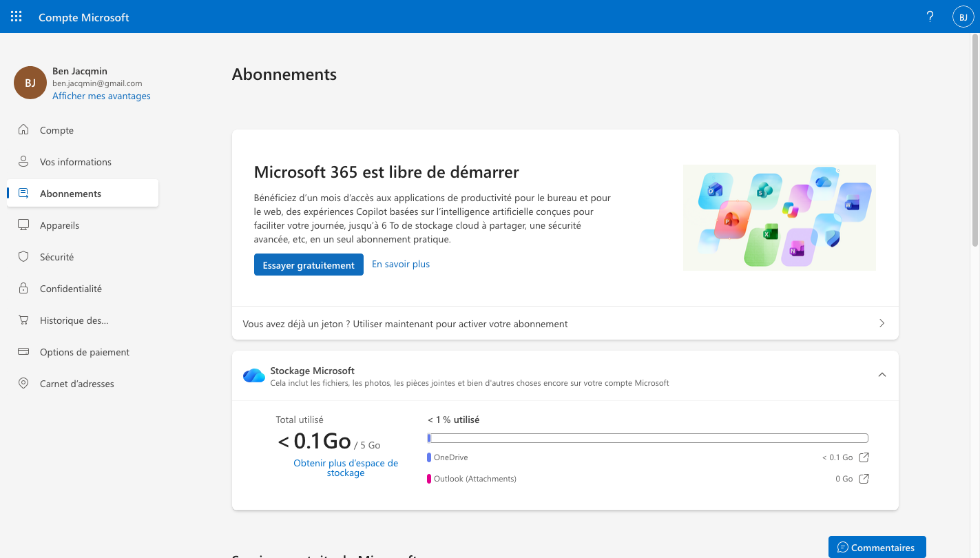Click the Vos informations person icon
Viewport: 980px width, 558px height.
click(23, 161)
